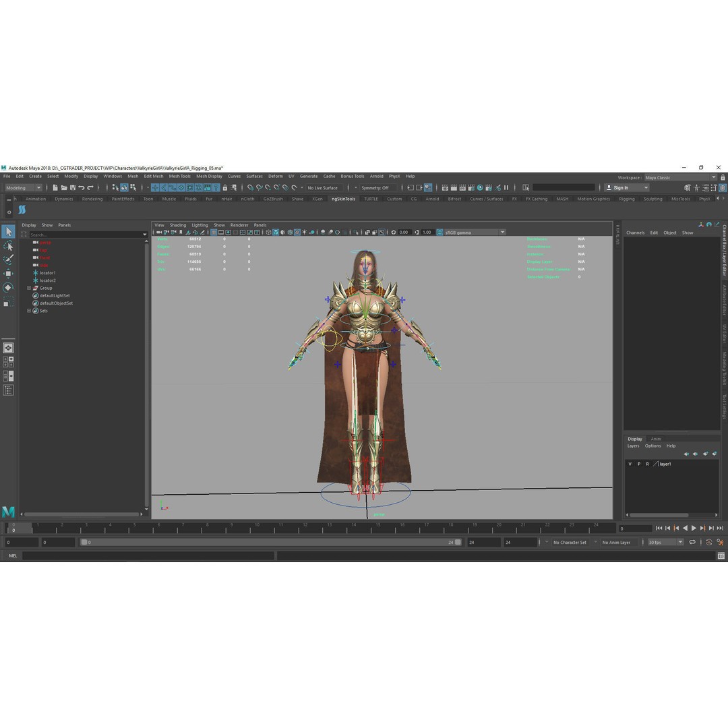The width and height of the screenshot is (728, 728).
Task: Open the Mesh Tools menu
Action: click(x=180, y=177)
